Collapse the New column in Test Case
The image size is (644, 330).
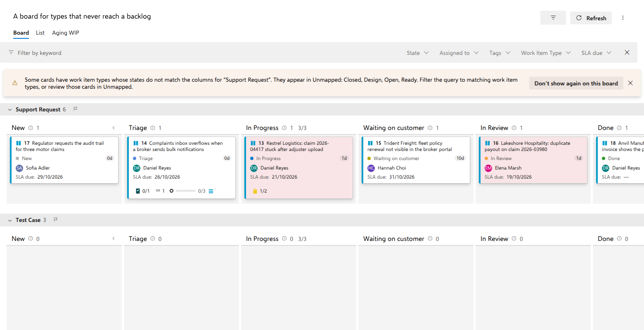coord(114,238)
